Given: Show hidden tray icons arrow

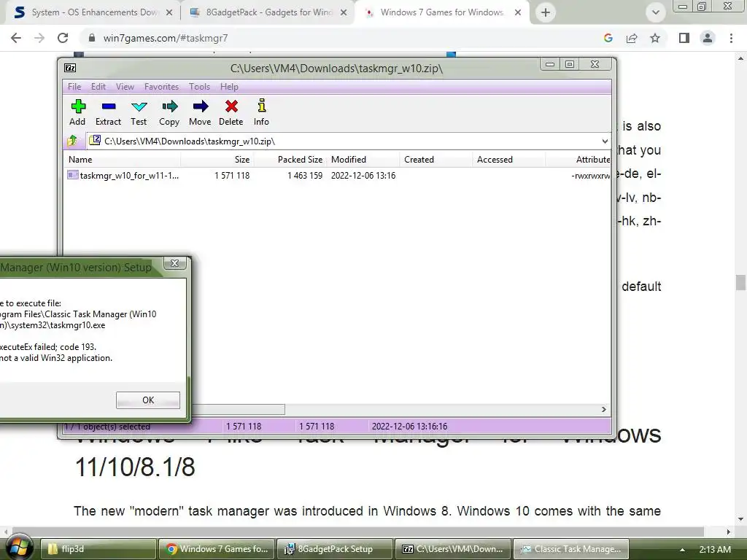Looking at the screenshot, I should point(682,550).
